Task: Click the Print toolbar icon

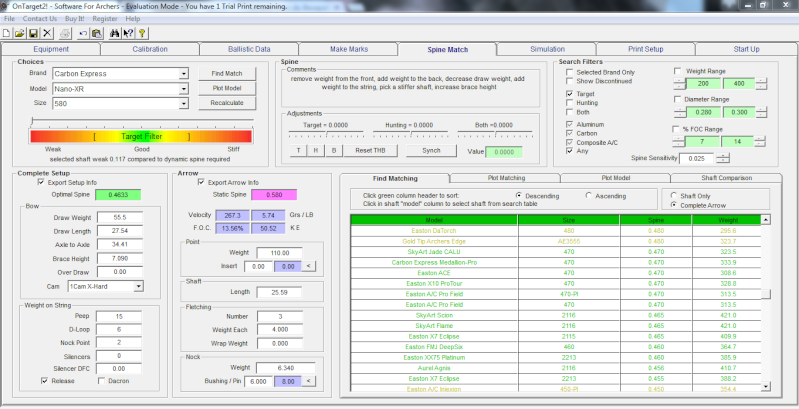Action: [65, 34]
